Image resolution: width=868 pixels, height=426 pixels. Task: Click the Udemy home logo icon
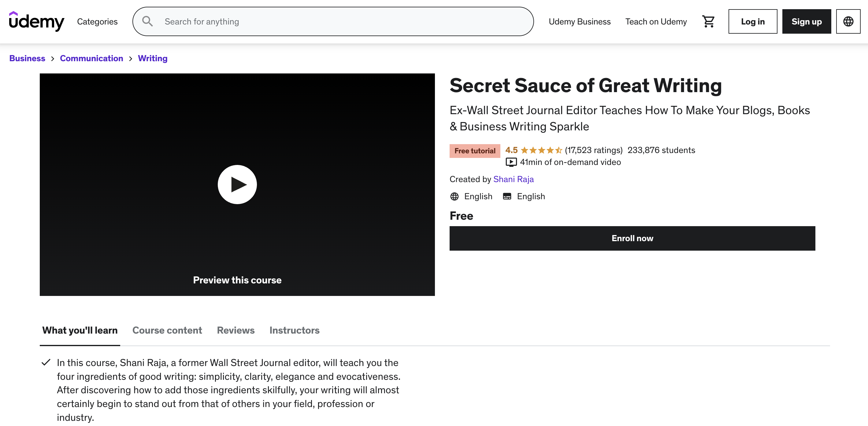[x=37, y=21]
